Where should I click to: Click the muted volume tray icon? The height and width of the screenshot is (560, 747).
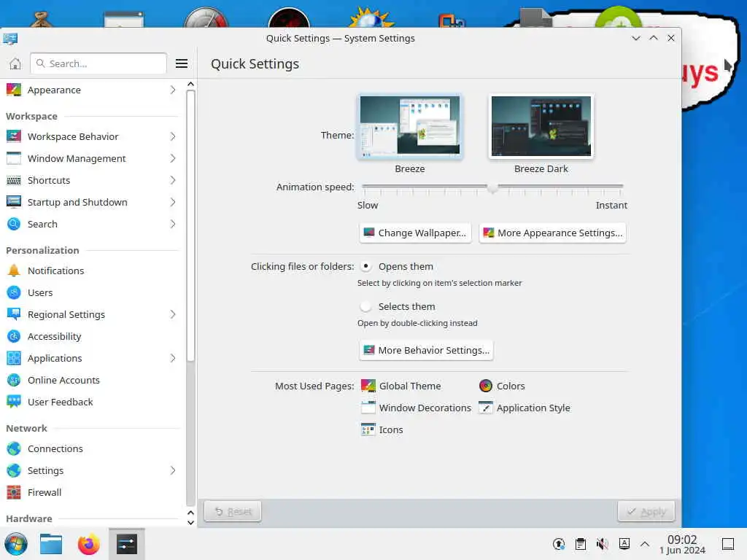pyautogui.click(x=602, y=544)
